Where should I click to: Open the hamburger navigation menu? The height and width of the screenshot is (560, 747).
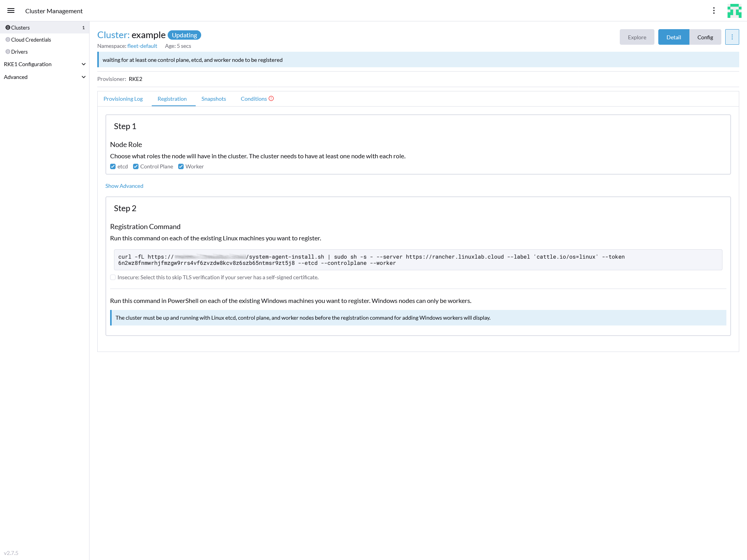[x=11, y=10]
